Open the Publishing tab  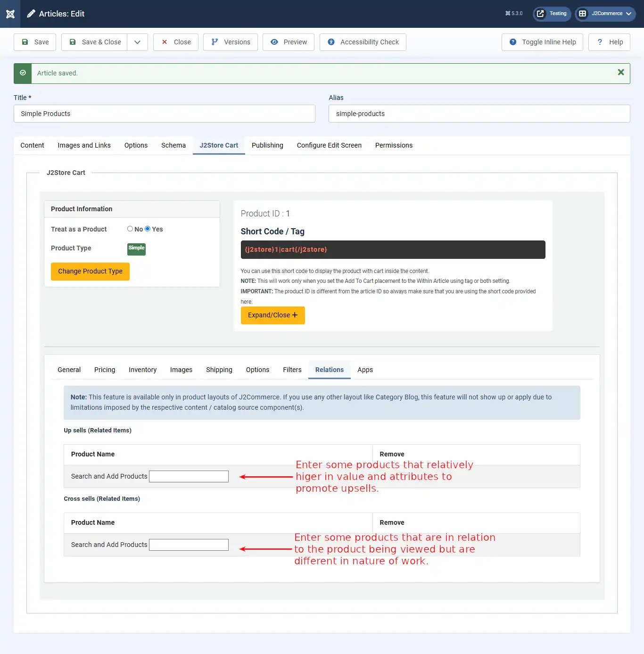(267, 145)
